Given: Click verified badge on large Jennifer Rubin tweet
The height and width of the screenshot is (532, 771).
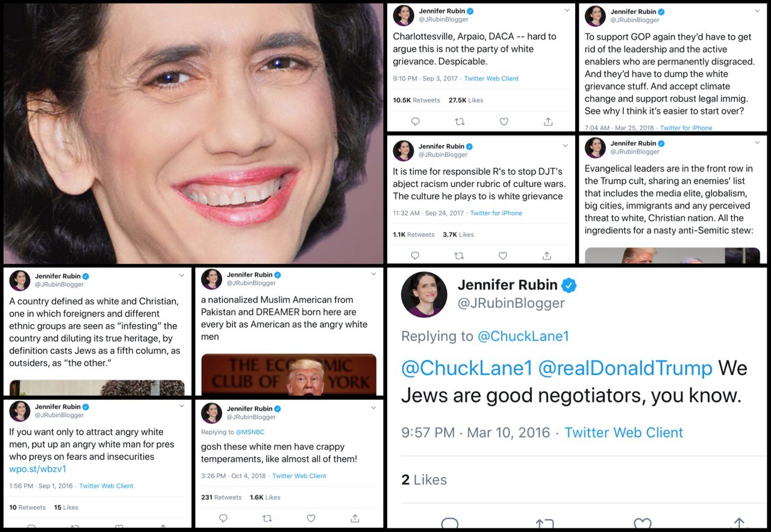Looking at the screenshot, I should coord(569,285).
